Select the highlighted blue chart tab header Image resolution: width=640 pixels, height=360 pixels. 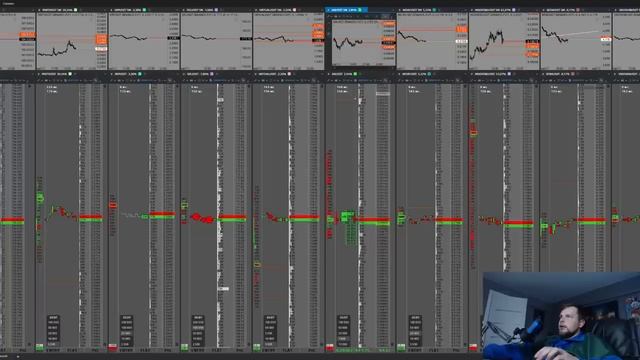click(x=346, y=10)
